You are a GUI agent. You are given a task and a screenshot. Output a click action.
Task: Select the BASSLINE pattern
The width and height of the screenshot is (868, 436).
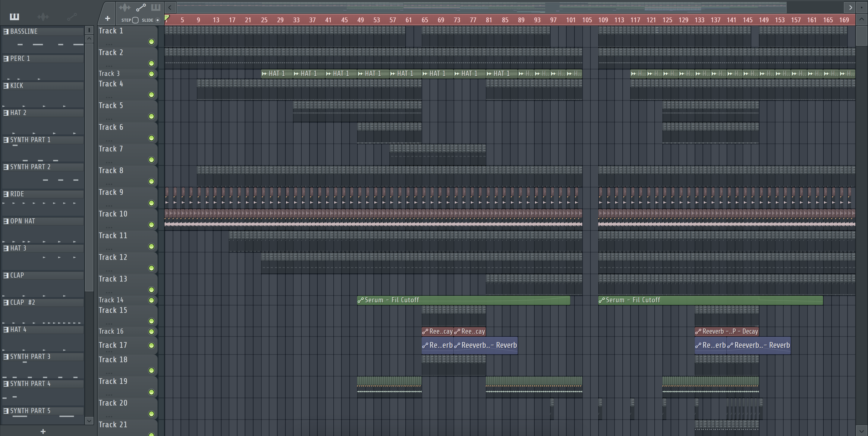click(43, 31)
